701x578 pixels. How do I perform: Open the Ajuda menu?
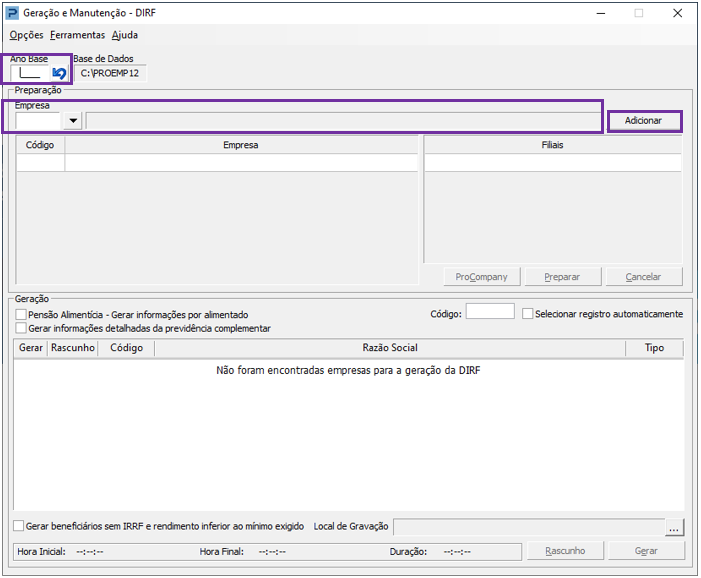(125, 35)
